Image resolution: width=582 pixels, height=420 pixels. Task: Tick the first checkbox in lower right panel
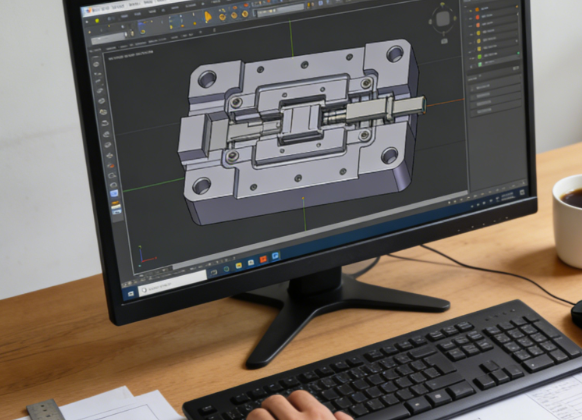pyautogui.click(x=473, y=89)
